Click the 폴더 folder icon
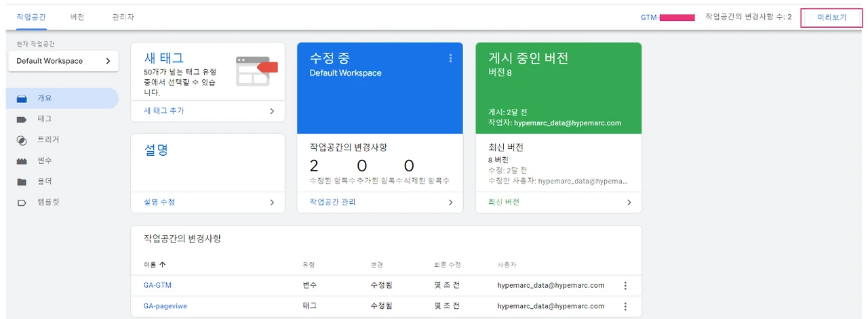 pyautogui.click(x=22, y=182)
